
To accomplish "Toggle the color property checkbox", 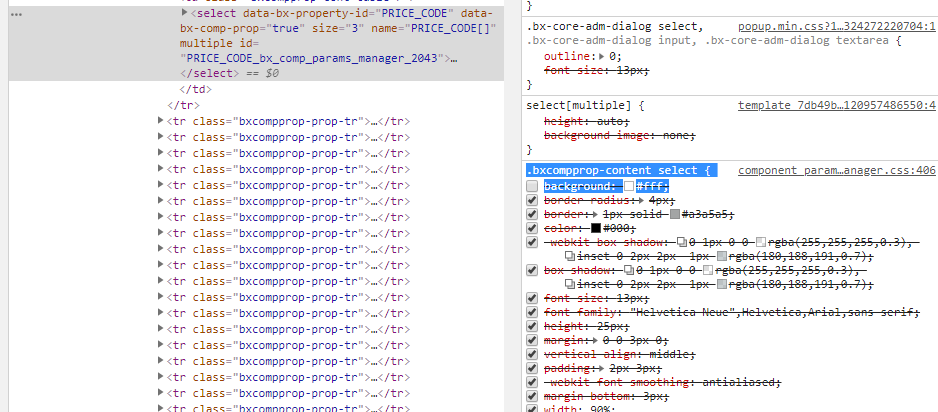I will pyautogui.click(x=532, y=228).
